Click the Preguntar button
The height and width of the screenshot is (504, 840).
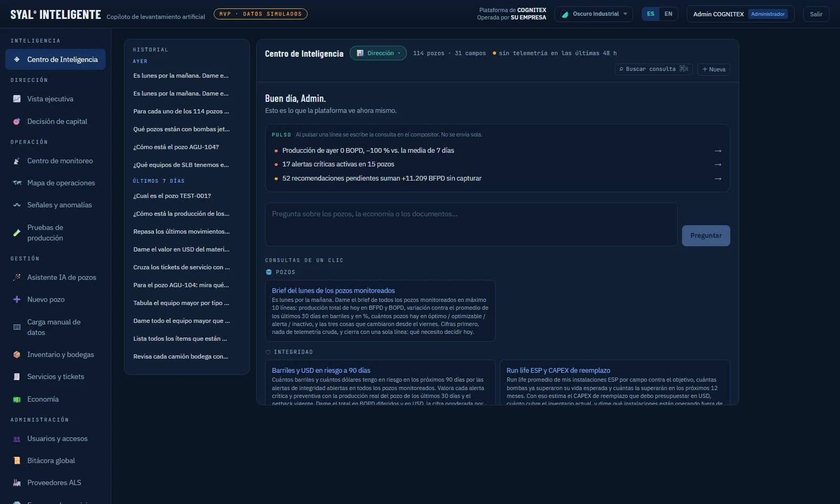[x=706, y=235]
